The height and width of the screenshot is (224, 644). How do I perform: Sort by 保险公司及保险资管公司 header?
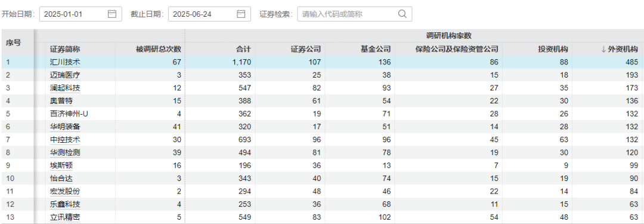click(457, 50)
